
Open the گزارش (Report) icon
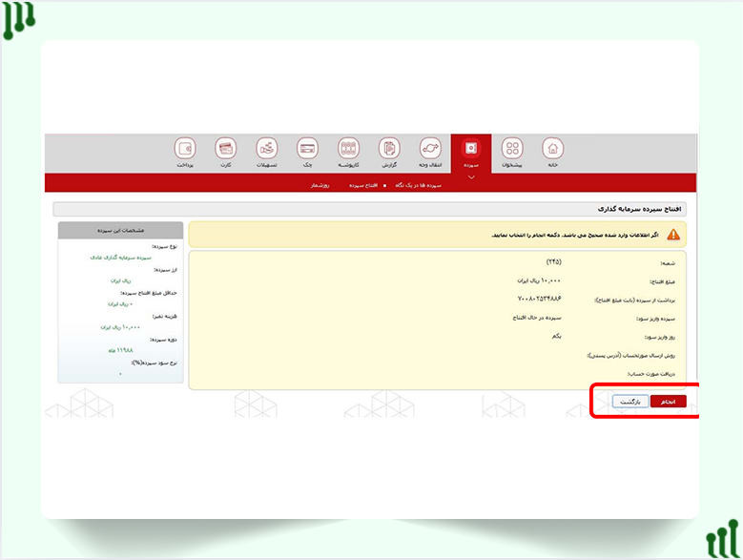tap(389, 149)
